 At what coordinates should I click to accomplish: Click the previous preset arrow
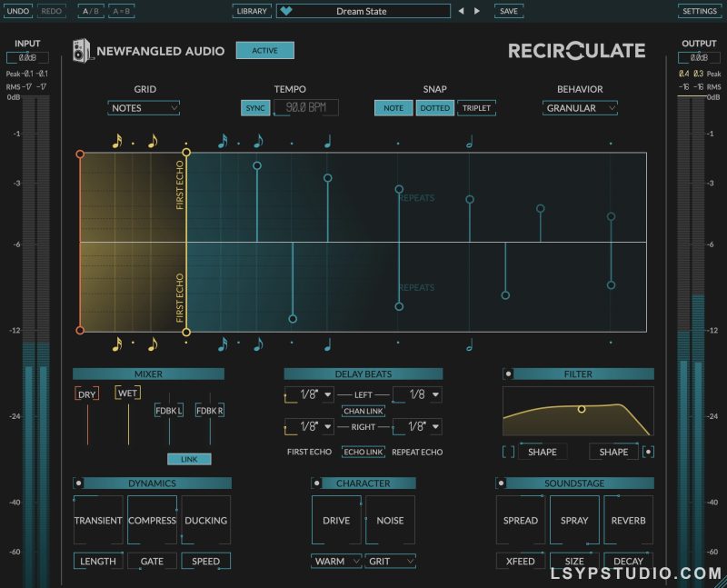tap(461, 11)
